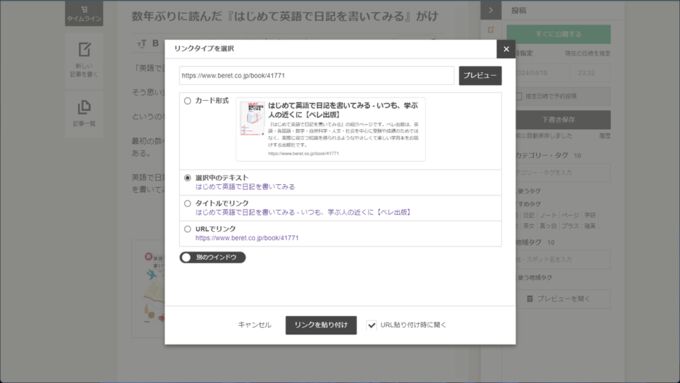Collapse the right panel with chevron arrow
This screenshot has height=383, width=680.
click(x=491, y=10)
